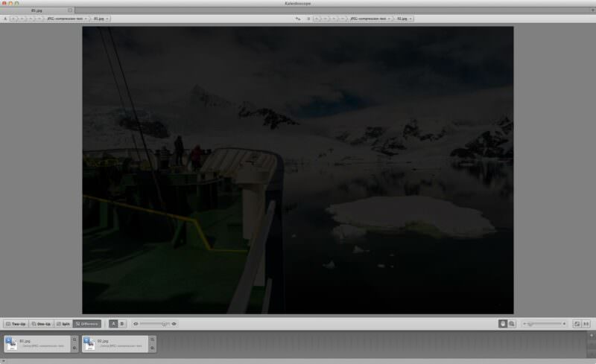The height and width of the screenshot is (364, 596).
Task: Click the zoom-out minus icon
Action: (524, 324)
